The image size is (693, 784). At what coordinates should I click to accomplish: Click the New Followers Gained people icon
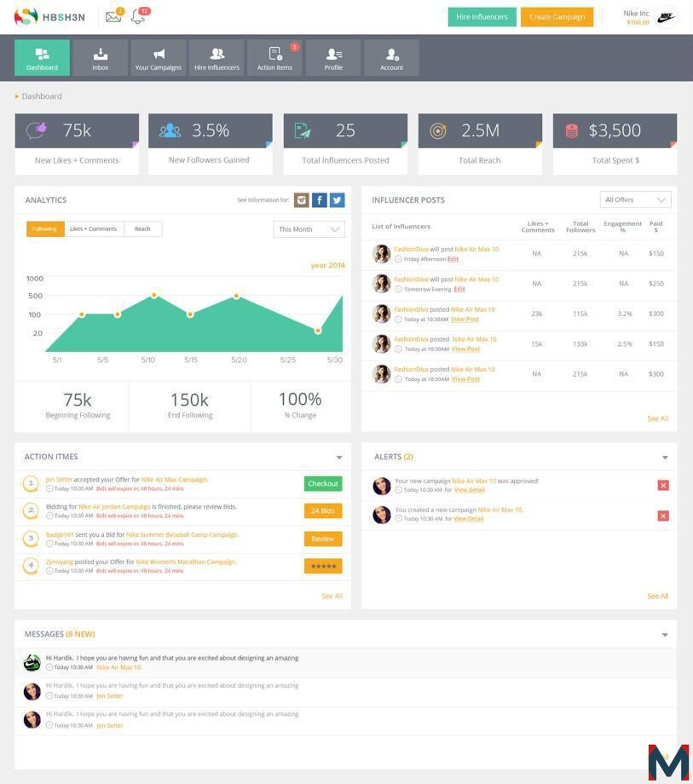[x=170, y=130]
